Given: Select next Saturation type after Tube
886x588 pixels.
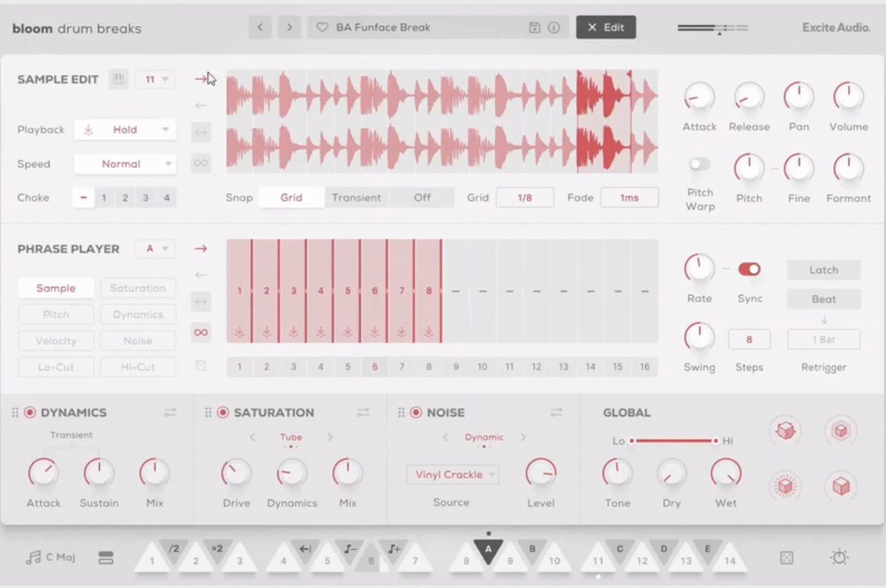Looking at the screenshot, I should [330, 437].
